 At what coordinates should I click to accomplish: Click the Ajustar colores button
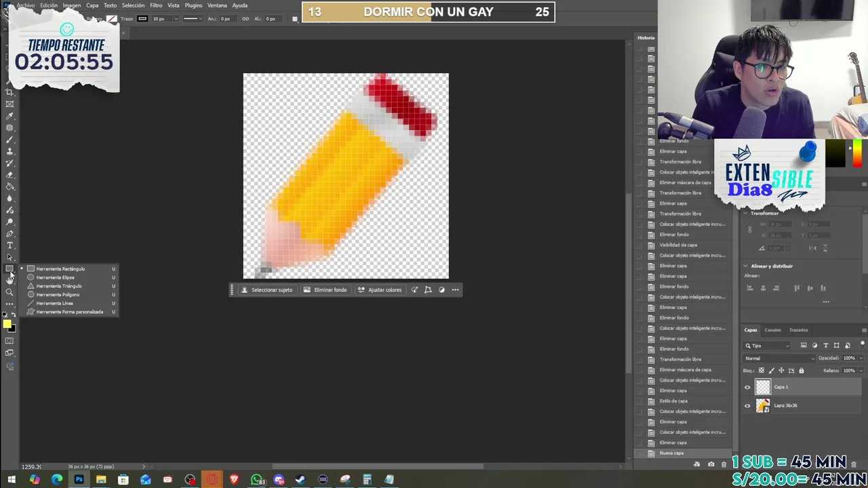coord(380,290)
